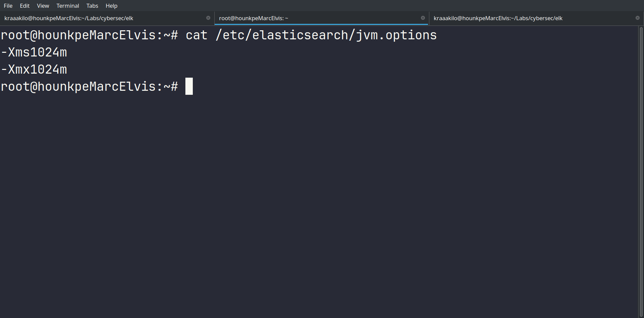
Task: Open the Terminal menu
Action: click(68, 6)
